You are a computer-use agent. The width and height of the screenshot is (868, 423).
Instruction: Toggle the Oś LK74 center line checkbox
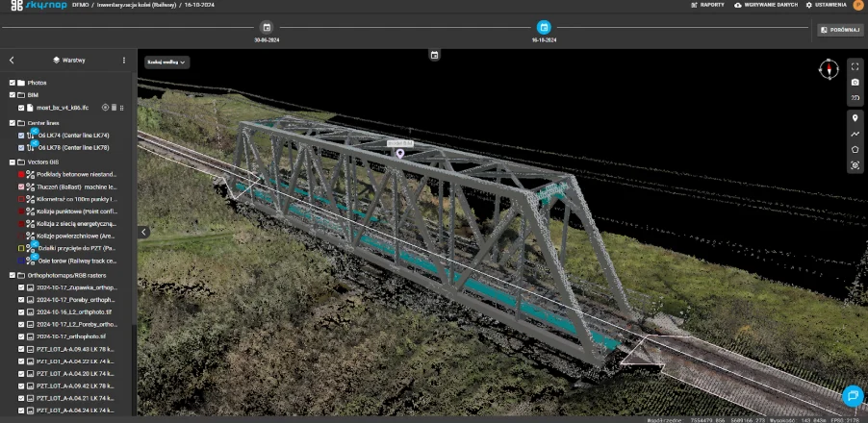point(21,136)
